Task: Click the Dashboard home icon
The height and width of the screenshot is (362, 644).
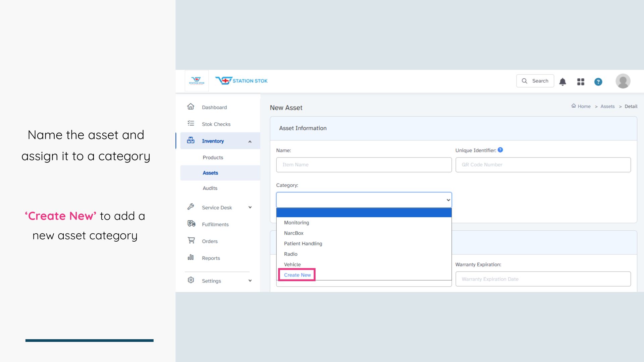Action: [191, 107]
